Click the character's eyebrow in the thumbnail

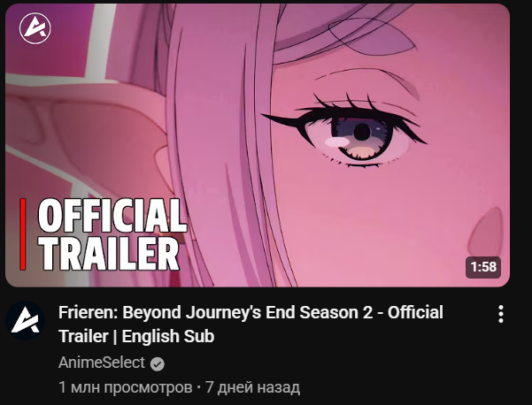[366, 78]
